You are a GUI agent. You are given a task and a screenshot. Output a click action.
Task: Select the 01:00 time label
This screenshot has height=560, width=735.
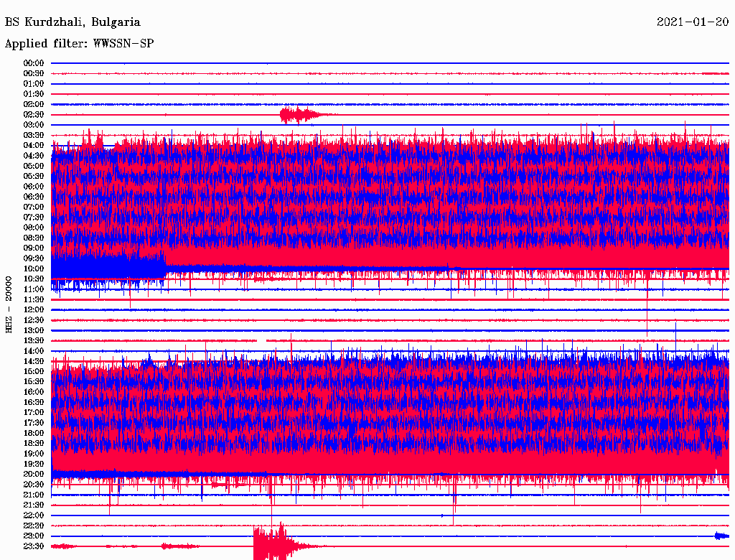(34, 84)
